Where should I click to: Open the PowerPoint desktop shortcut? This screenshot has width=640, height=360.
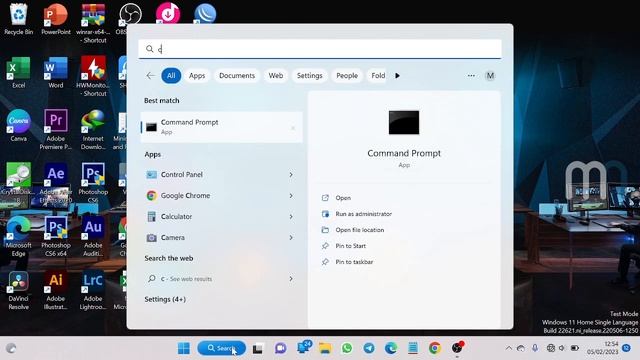[x=56, y=19]
